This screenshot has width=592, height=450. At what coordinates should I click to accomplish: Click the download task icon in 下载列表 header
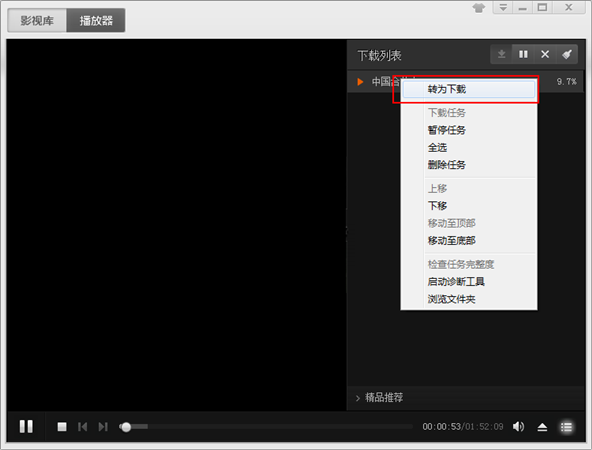(x=501, y=54)
